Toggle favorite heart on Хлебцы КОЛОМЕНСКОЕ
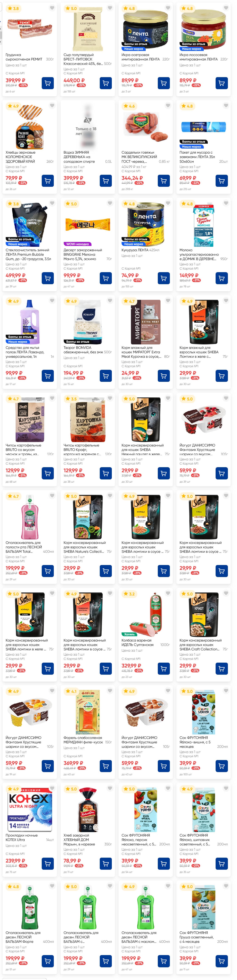237x980 pixels. 52,106
